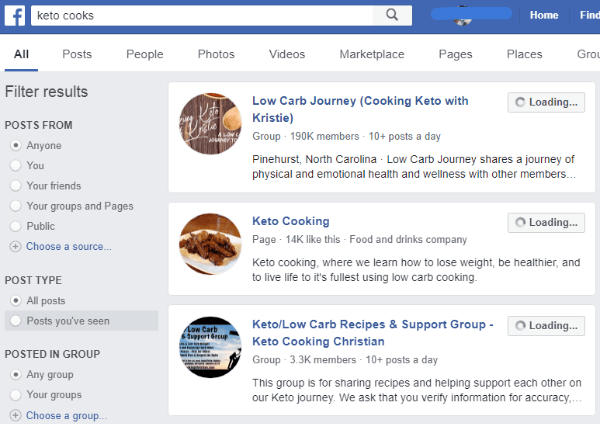Click the Choose a group link
This screenshot has height=424, width=600.
tap(67, 415)
